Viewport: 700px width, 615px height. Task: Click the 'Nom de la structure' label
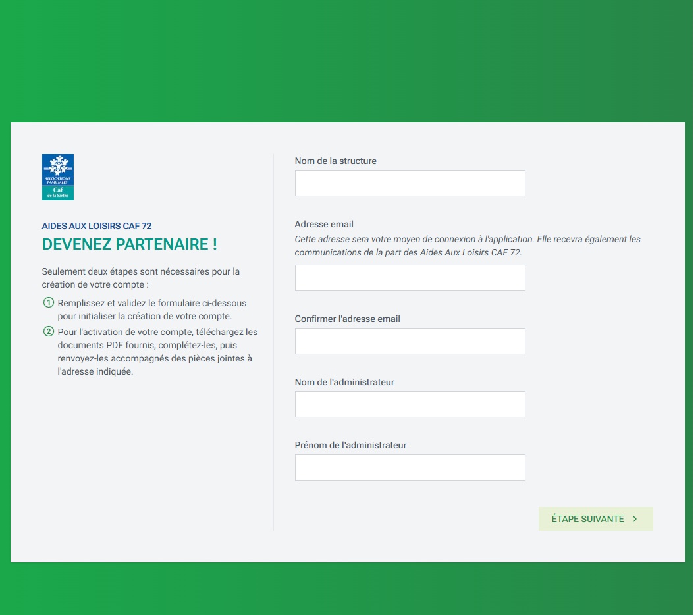pos(335,161)
